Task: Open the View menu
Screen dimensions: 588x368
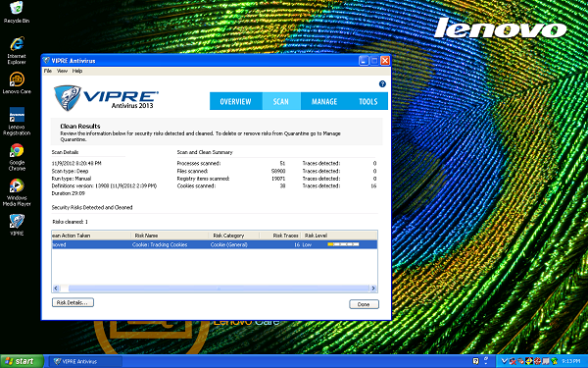Action: point(62,71)
